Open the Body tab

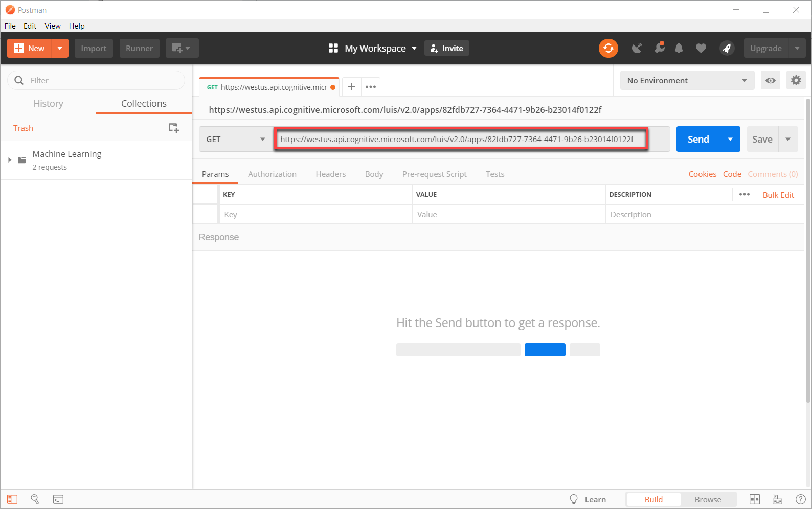(x=374, y=174)
